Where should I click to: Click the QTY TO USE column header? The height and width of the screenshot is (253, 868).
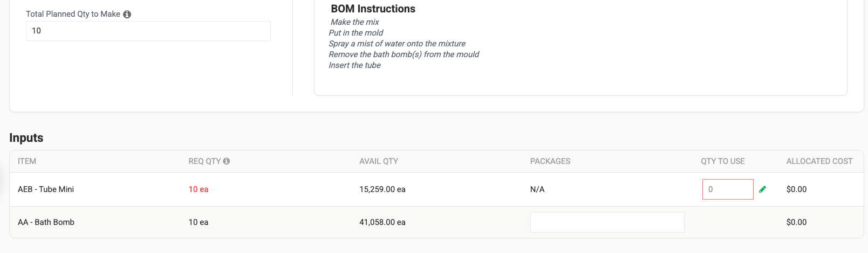(x=723, y=161)
